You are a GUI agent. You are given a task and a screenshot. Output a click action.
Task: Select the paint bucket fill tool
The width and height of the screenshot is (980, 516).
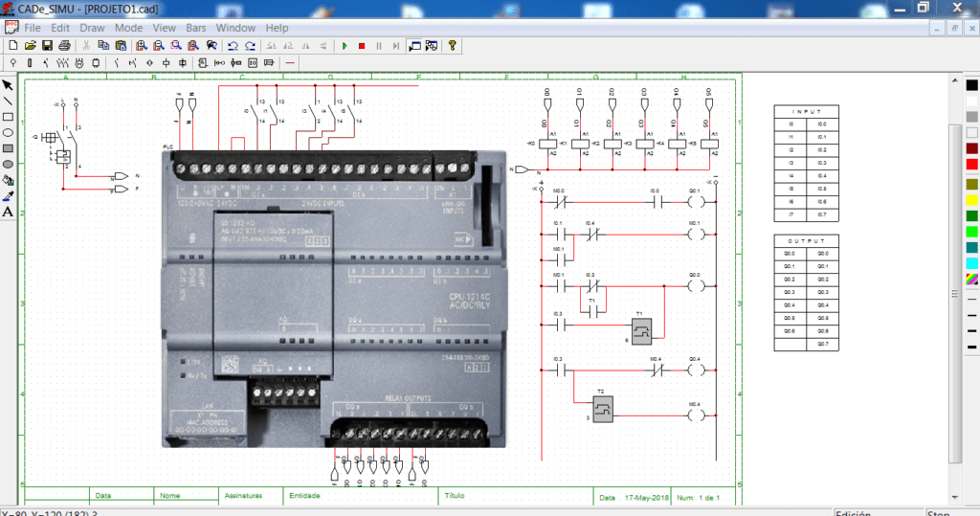tap(8, 180)
